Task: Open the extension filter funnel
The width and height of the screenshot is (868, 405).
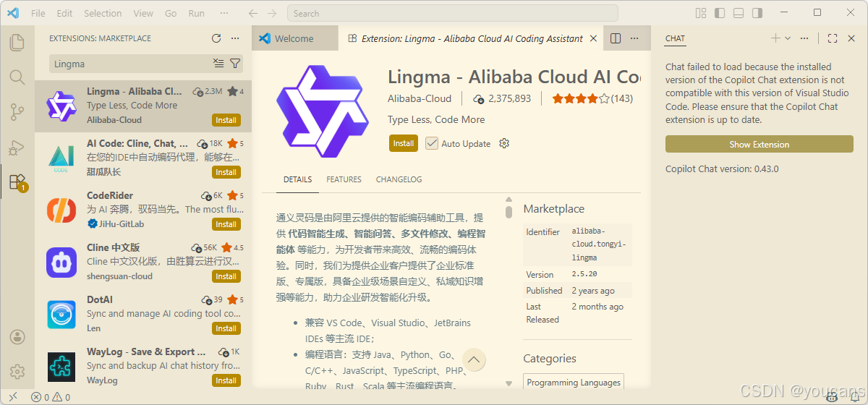Action: 235,64
